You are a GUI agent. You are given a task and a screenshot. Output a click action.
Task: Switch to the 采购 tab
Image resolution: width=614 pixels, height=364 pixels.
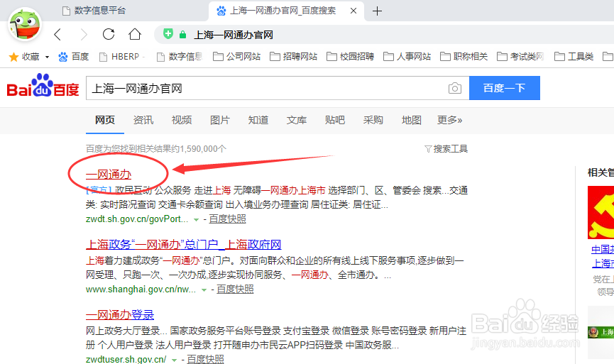click(373, 120)
